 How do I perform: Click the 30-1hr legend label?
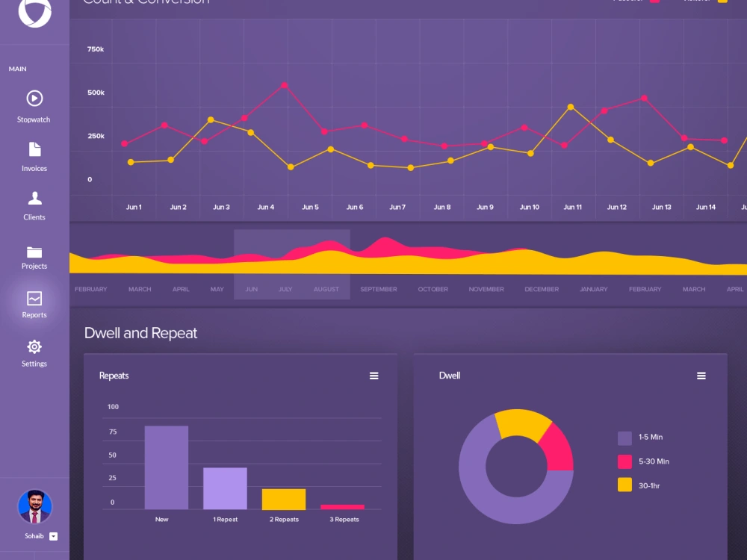pos(649,486)
